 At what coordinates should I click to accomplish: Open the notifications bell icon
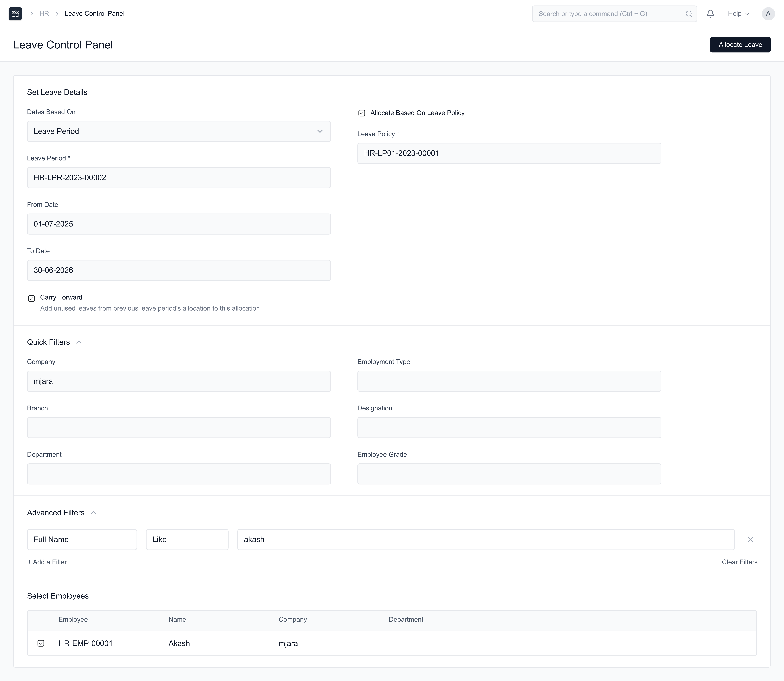point(710,14)
